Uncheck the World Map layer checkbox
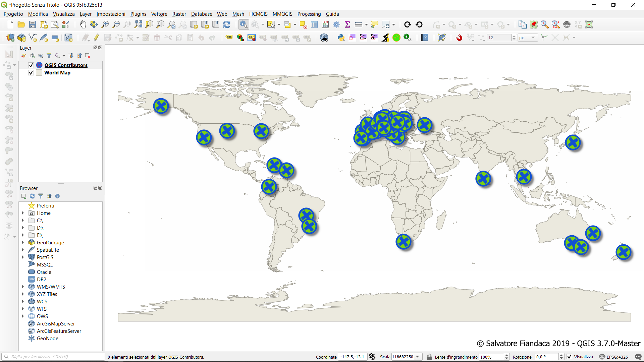The image size is (644, 362). coord(31,73)
